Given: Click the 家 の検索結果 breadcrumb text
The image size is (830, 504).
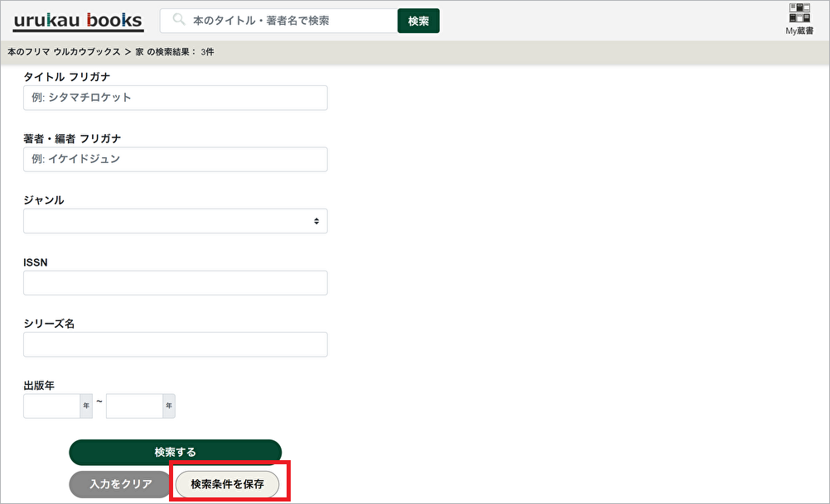Looking at the screenshot, I should coord(176,52).
